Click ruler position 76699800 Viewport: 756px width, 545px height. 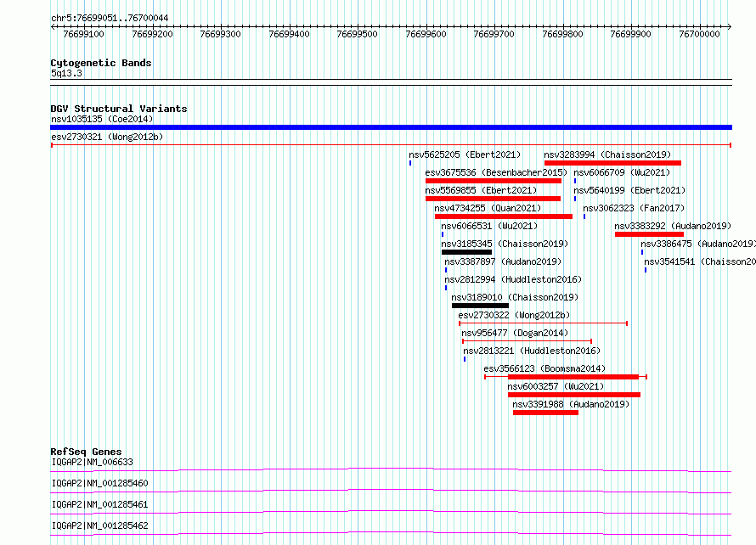[562, 34]
